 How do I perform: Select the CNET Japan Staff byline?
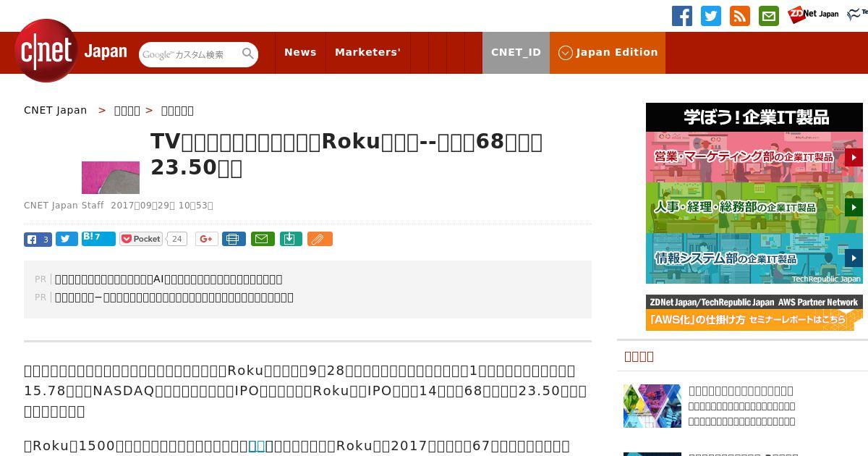click(64, 206)
